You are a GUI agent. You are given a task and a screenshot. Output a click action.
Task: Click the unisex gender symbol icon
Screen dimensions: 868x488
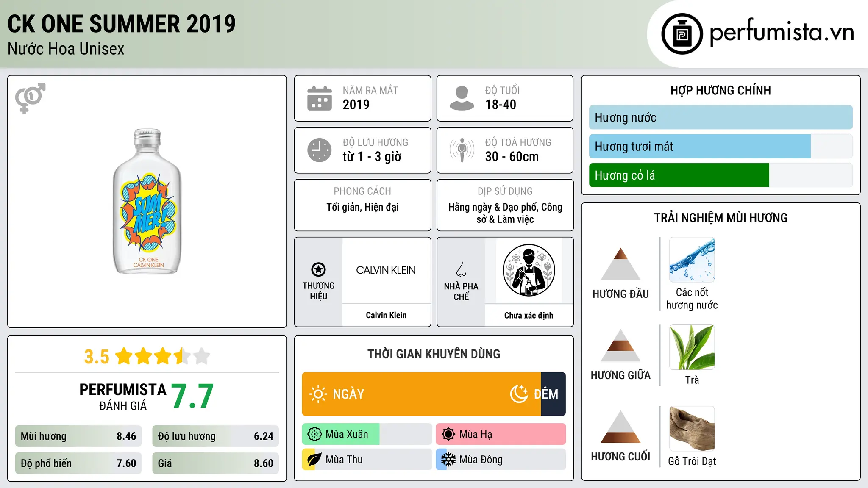tap(30, 98)
